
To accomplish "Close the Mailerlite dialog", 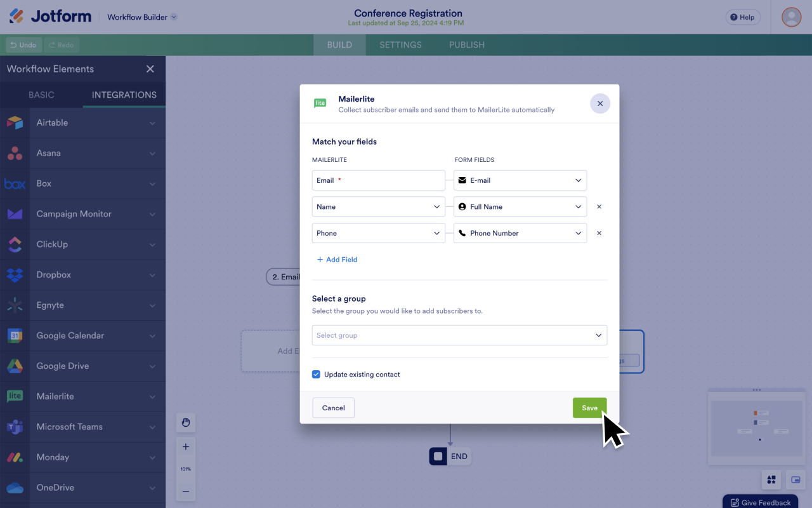I will (x=600, y=104).
